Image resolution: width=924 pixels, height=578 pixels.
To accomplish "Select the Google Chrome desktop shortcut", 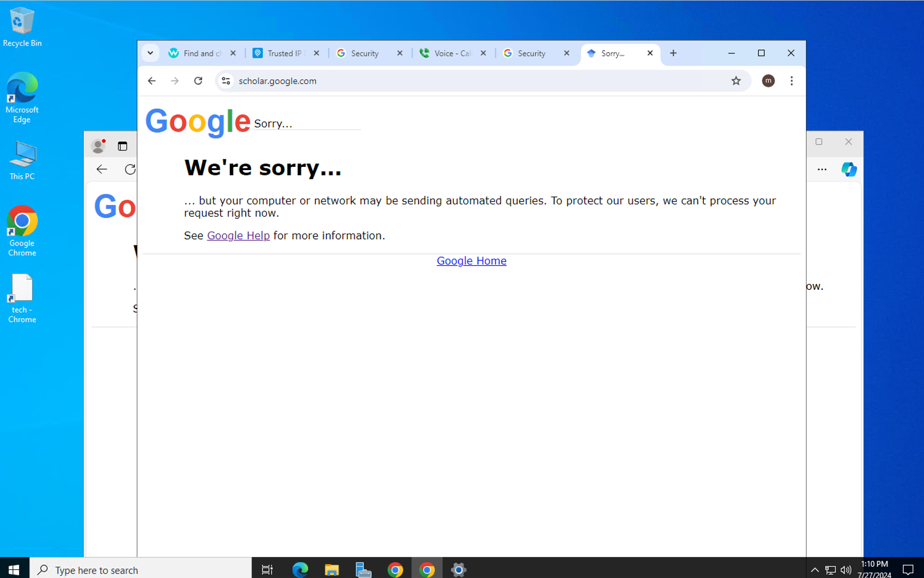I will click(x=22, y=230).
